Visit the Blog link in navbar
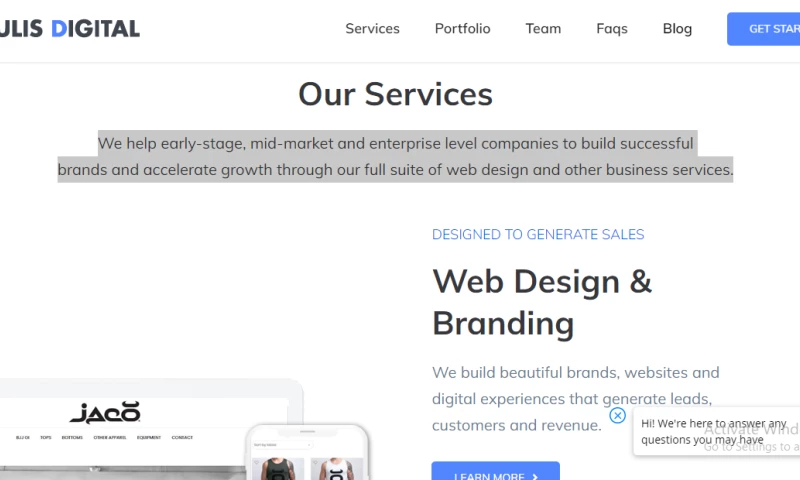This screenshot has height=480, width=800. point(677,28)
